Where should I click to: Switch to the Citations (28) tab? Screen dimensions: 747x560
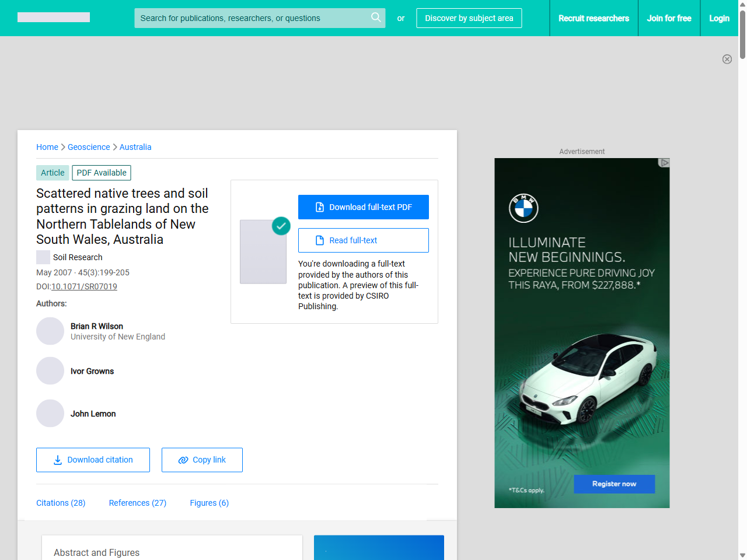click(61, 503)
